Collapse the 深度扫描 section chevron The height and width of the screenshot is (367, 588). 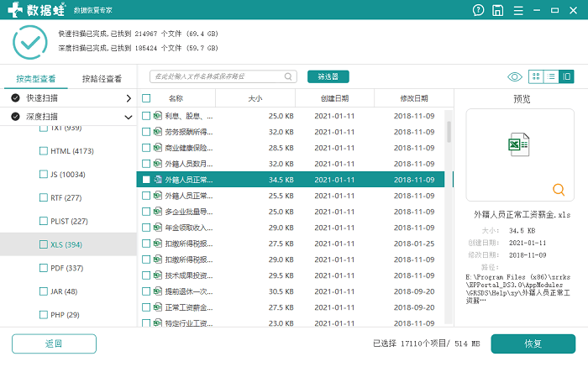129,117
